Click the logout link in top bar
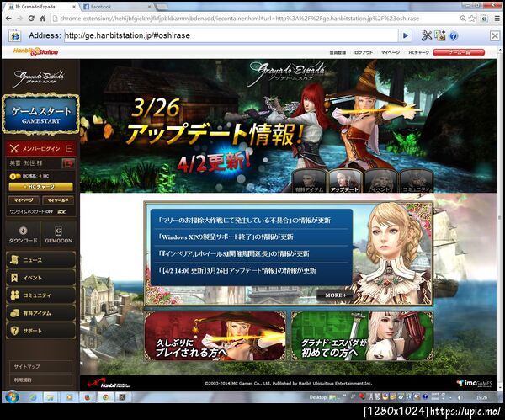Screen dimensions: 505x420 [364, 52]
